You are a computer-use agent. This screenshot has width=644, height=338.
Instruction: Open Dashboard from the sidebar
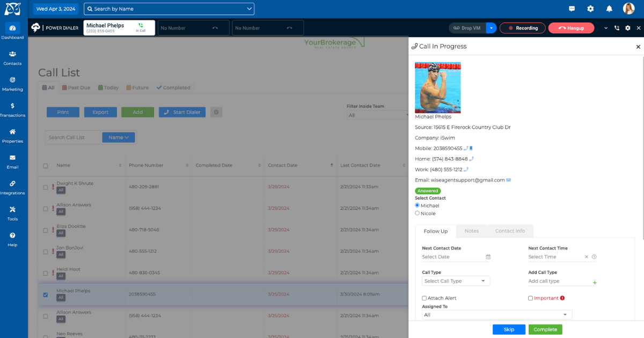[x=12, y=31]
